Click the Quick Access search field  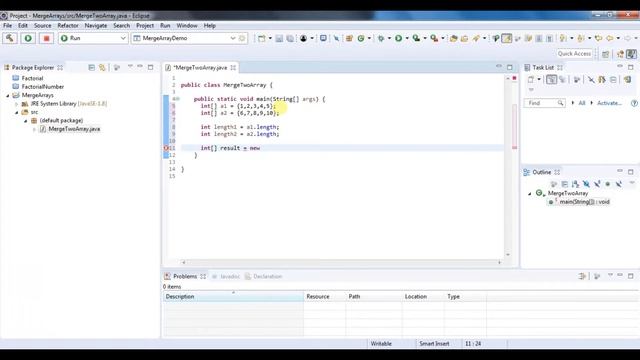[574, 53]
